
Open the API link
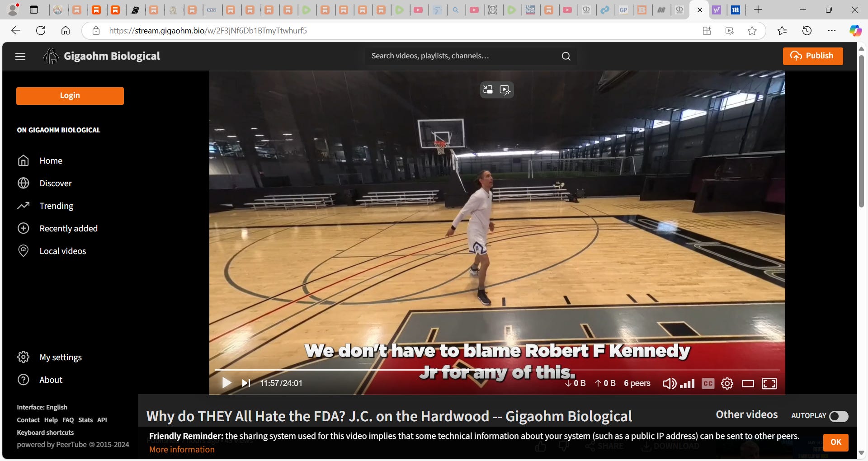pyautogui.click(x=102, y=420)
